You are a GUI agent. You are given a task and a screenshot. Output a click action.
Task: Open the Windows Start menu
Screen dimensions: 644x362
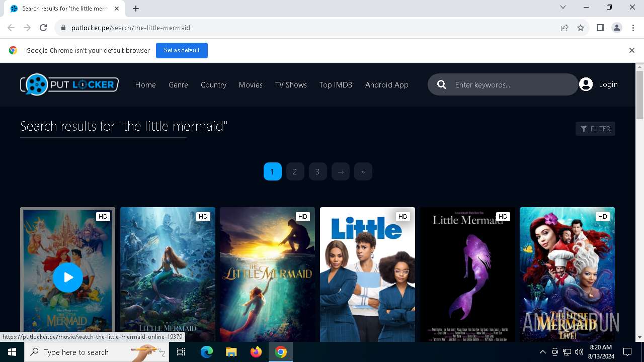click(x=12, y=352)
